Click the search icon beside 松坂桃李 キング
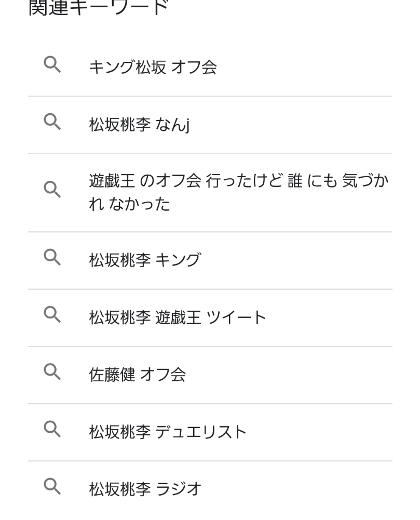 52,258
